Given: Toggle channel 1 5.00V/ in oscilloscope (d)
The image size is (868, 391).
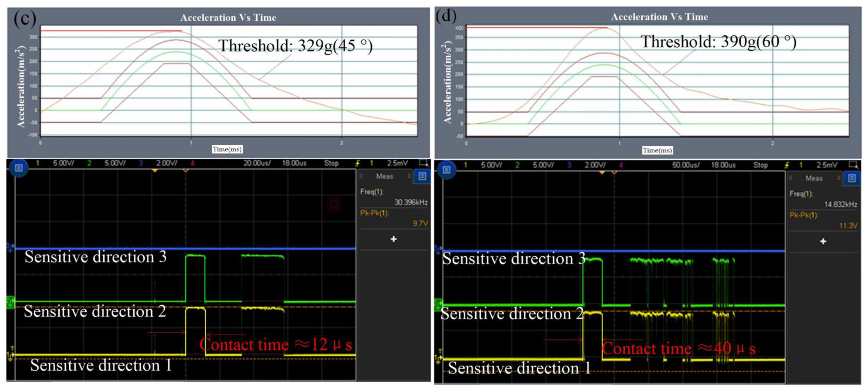Looking at the screenshot, I should (x=483, y=165).
